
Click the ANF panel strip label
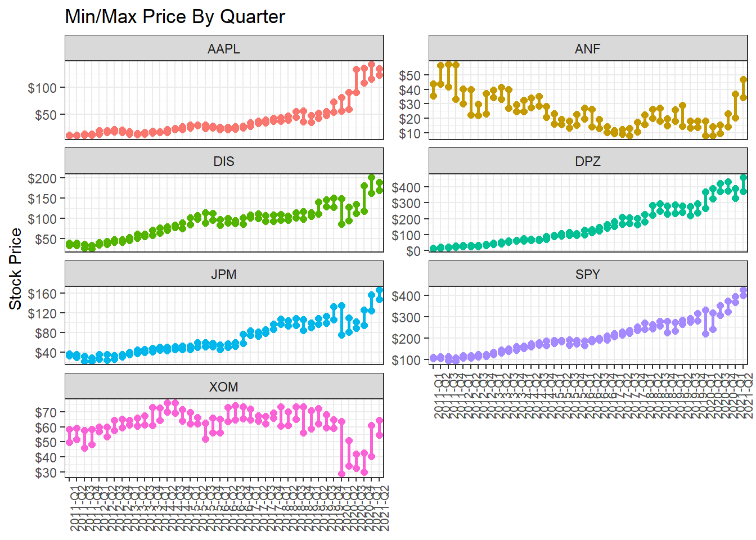[587, 49]
